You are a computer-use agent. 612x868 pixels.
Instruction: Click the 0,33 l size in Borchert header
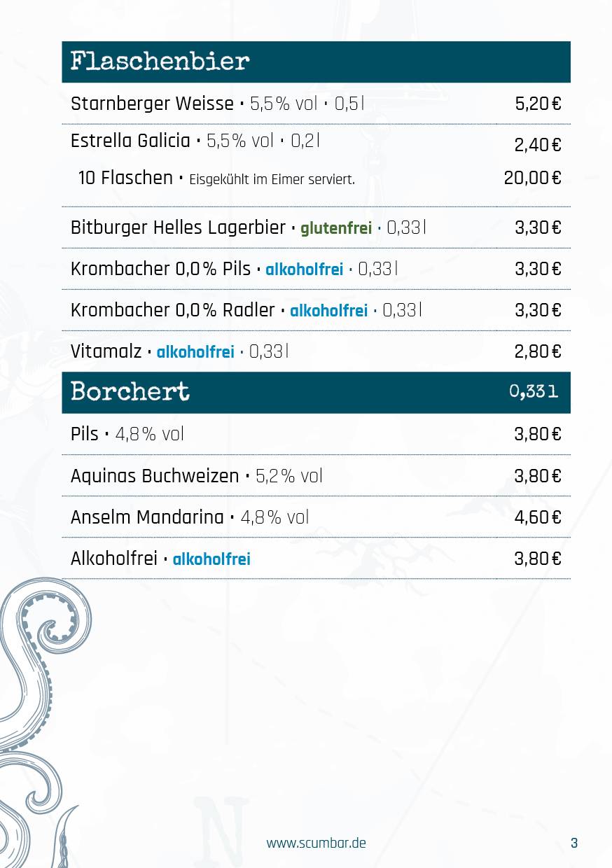[534, 392]
